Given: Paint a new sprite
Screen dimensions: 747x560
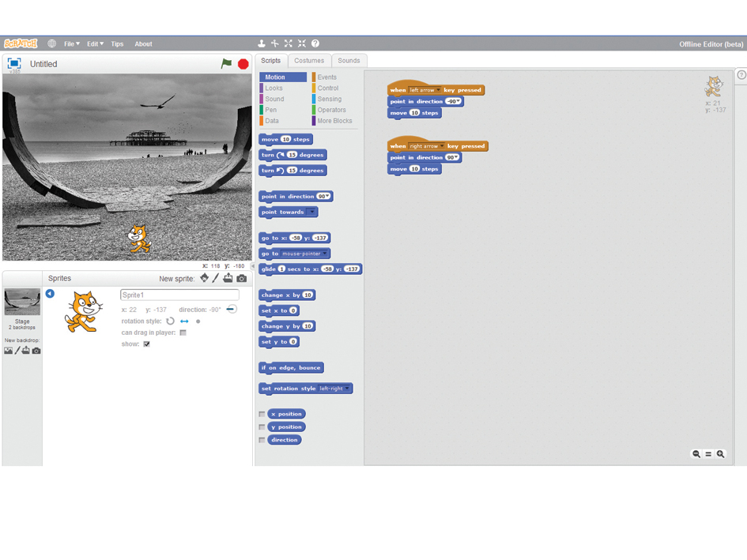Looking at the screenshot, I should (x=216, y=278).
